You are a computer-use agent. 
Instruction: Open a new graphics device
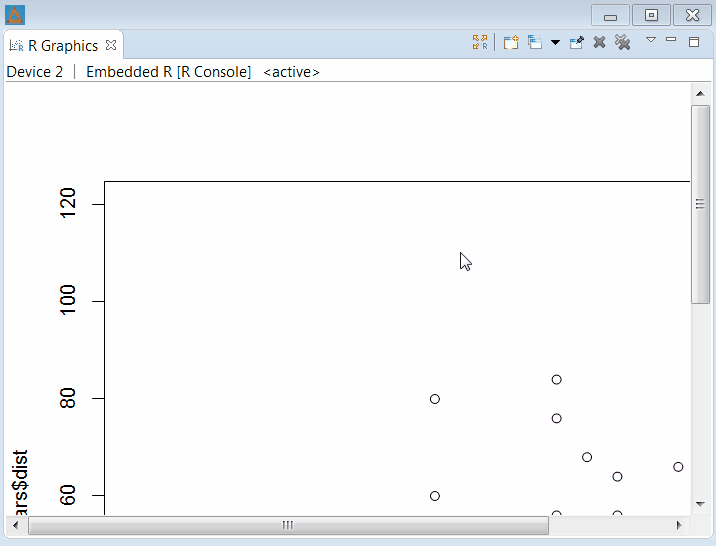(511, 42)
